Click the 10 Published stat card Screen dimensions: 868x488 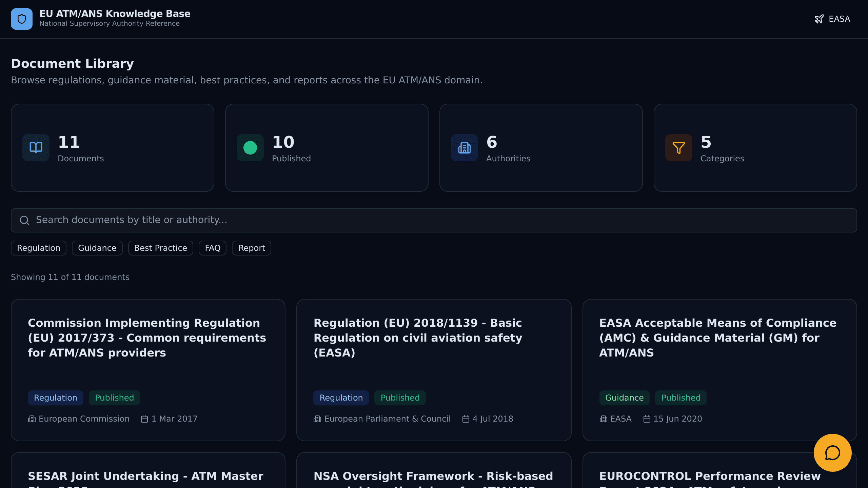click(x=327, y=148)
